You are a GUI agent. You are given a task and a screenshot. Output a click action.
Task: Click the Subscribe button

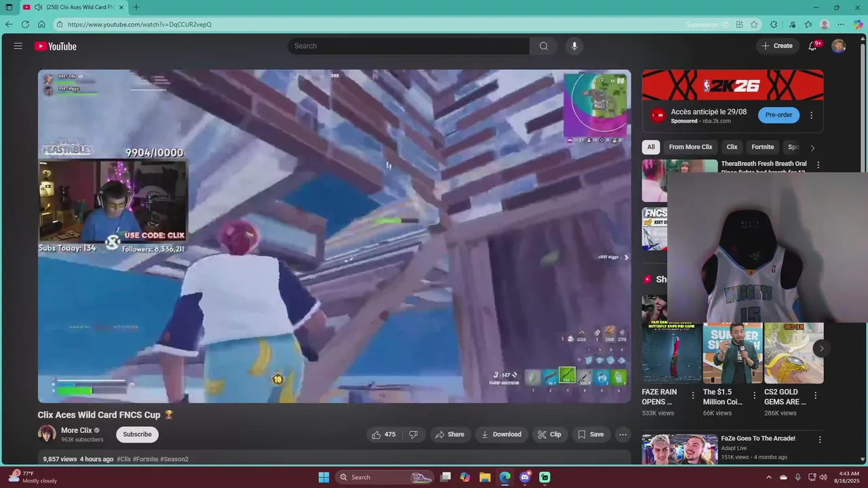tap(137, 434)
